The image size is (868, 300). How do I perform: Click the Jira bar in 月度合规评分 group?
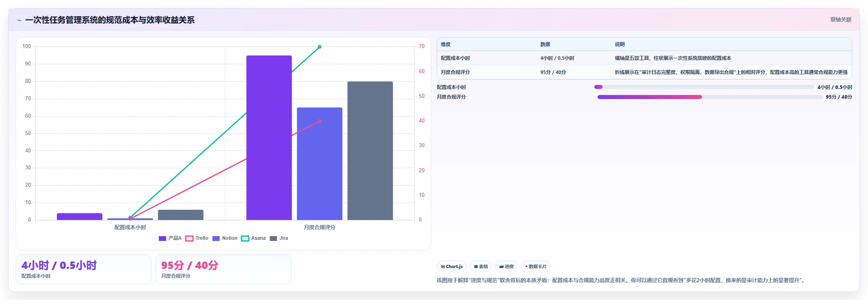[x=370, y=151]
